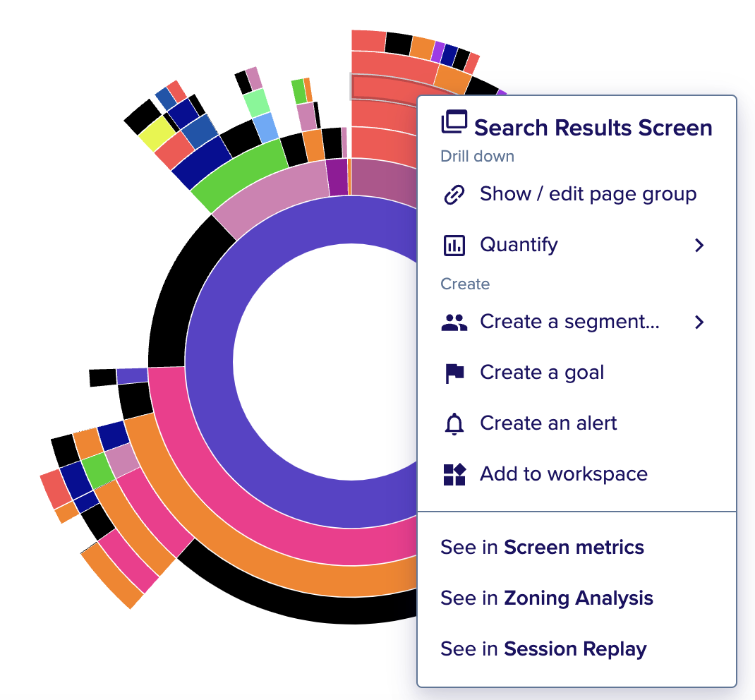Open See in Screen metrics
Image resolution: width=755 pixels, height=700 pixels.
pos(542,548)
